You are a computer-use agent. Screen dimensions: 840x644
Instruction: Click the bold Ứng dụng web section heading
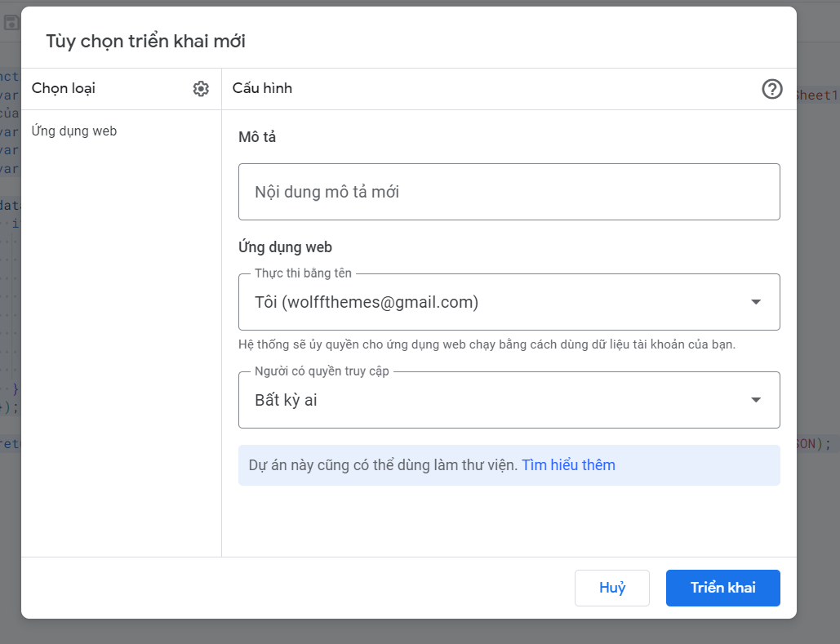[x=285, y=247]
